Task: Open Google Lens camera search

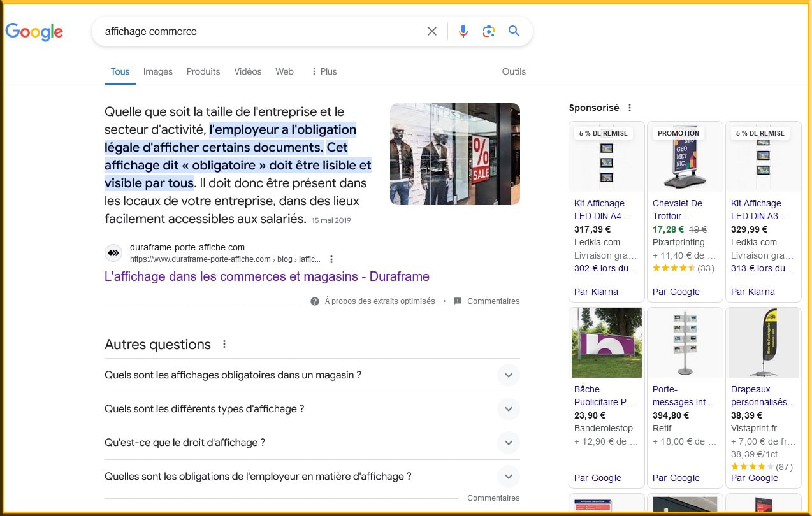Action: coord(488,31)
